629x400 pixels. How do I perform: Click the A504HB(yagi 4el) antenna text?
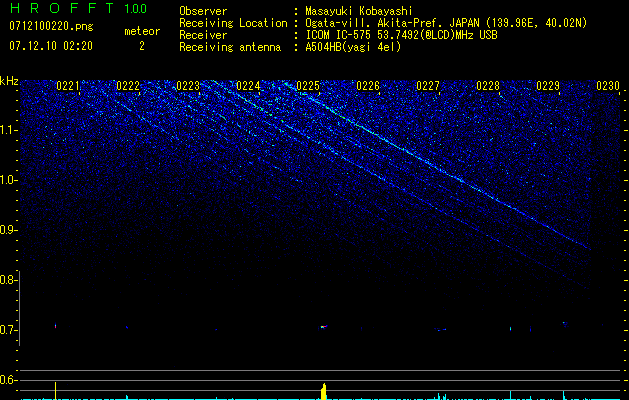353,47
